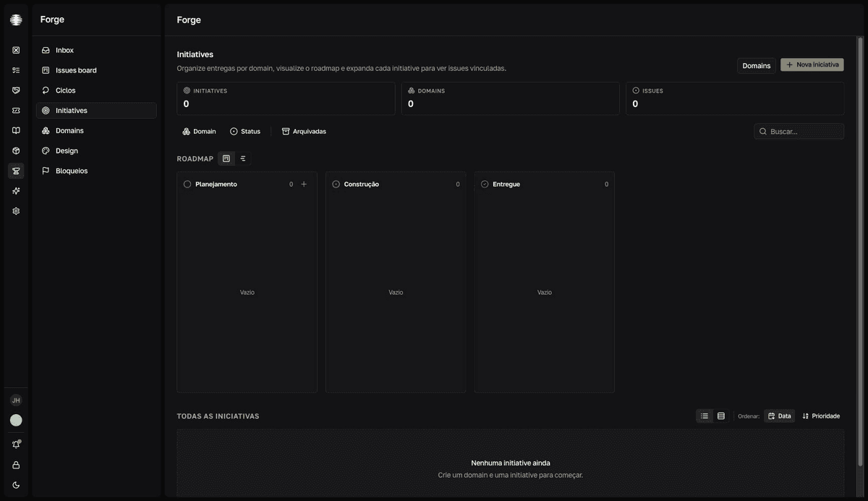Open Domains in the sidebar
Screen dimensions: 868x501
point(96,130)
